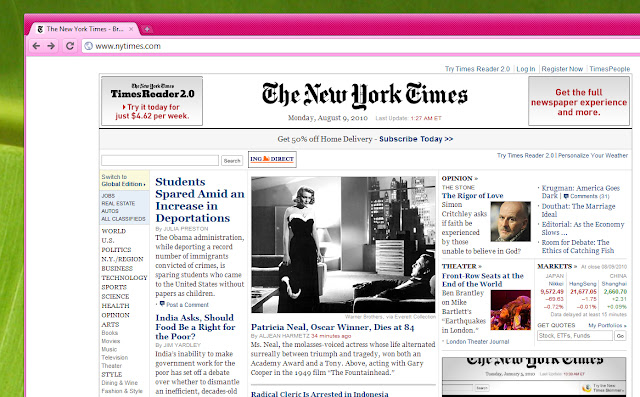Switch to Global Edition

pyautogui.click(x=123, y=180)
